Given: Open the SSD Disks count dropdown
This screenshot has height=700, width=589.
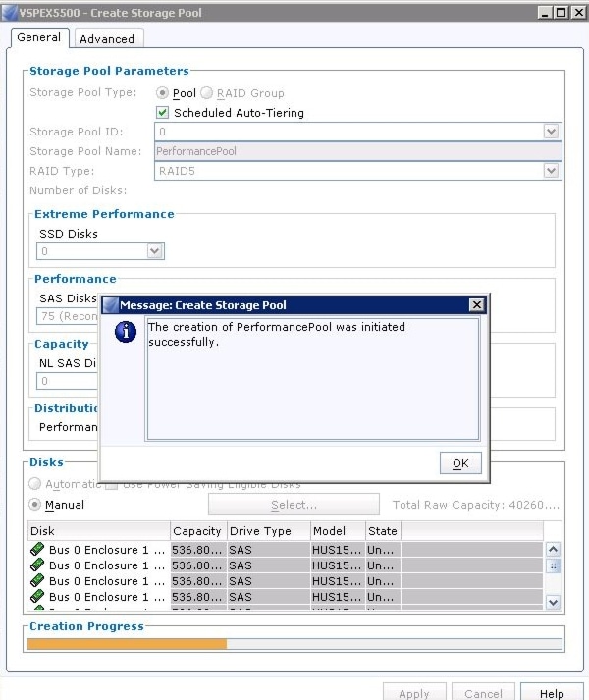Looking at the screenshot, I should (x=154, y=252).
